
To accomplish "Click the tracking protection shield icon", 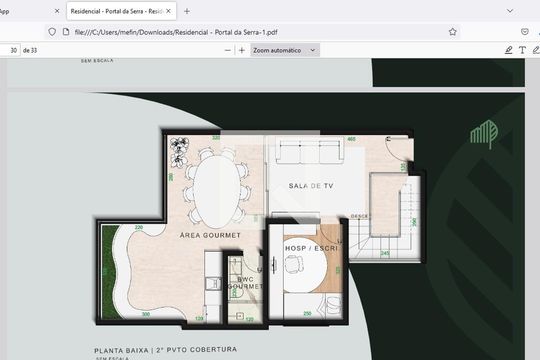I will point(52,32).
